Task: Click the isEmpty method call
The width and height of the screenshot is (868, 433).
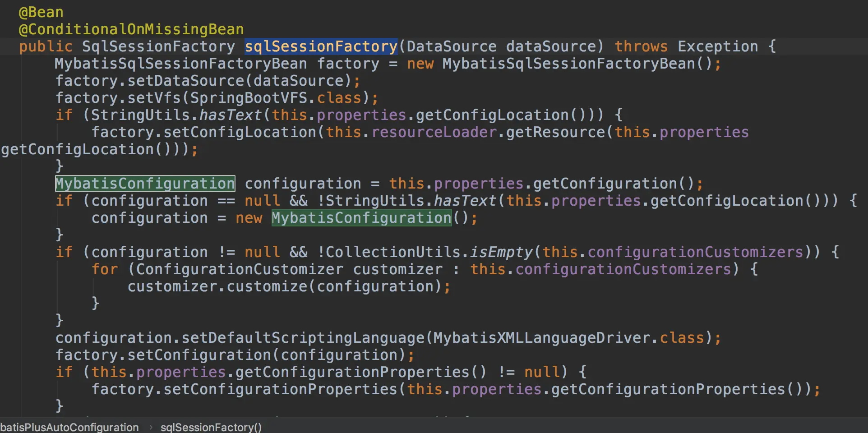Action: click(501, 252)
